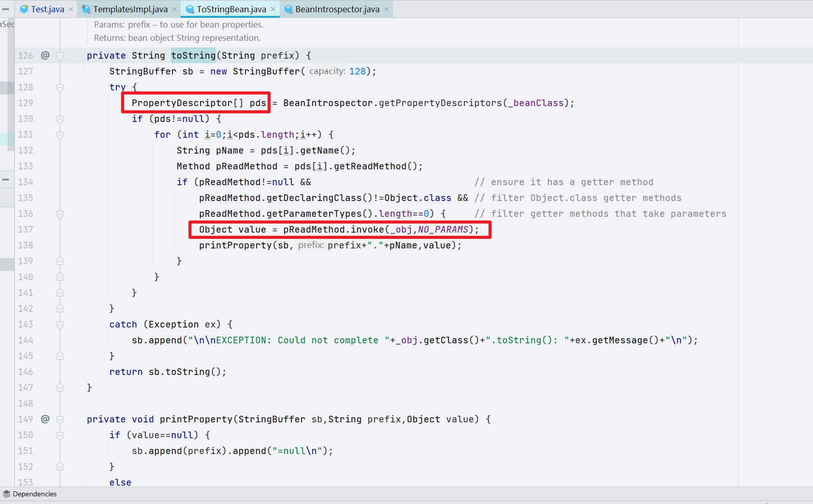
Task: Click the BeanIntrospector.java tab file icon
Action: (288, 9)
